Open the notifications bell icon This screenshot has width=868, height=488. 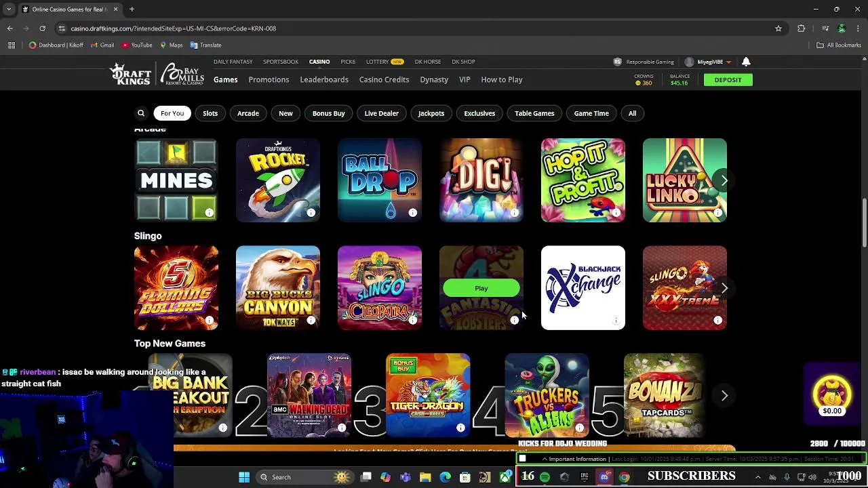746,62
